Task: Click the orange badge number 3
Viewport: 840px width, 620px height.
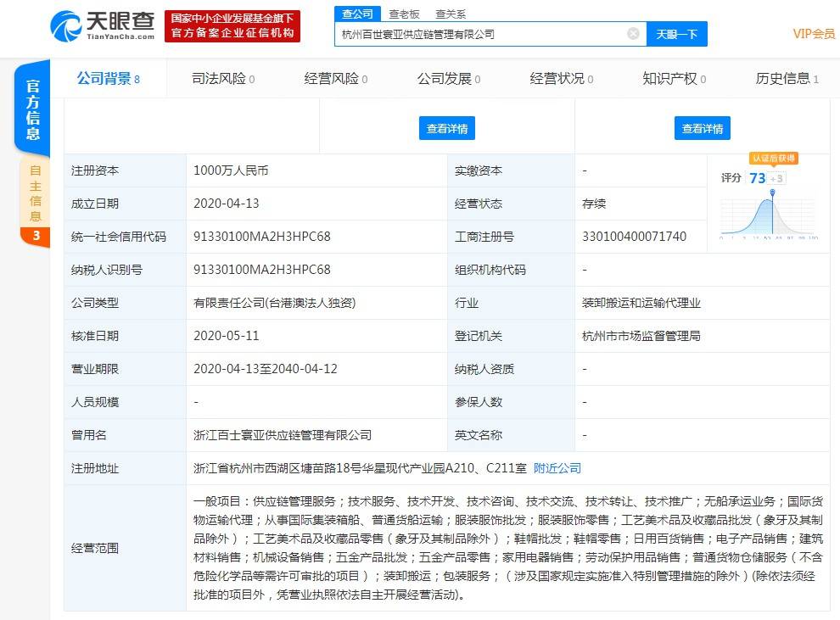Action: [36, 236]
